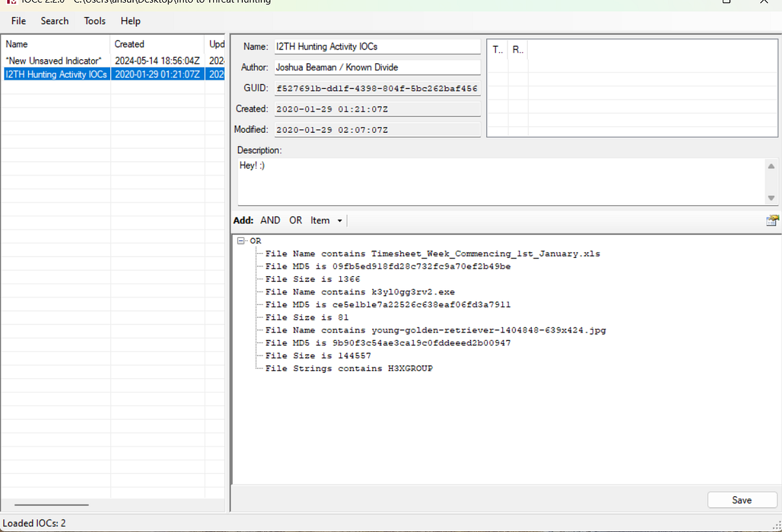Click the Save button
Screen dimensions: 782x532
[742, 500]
